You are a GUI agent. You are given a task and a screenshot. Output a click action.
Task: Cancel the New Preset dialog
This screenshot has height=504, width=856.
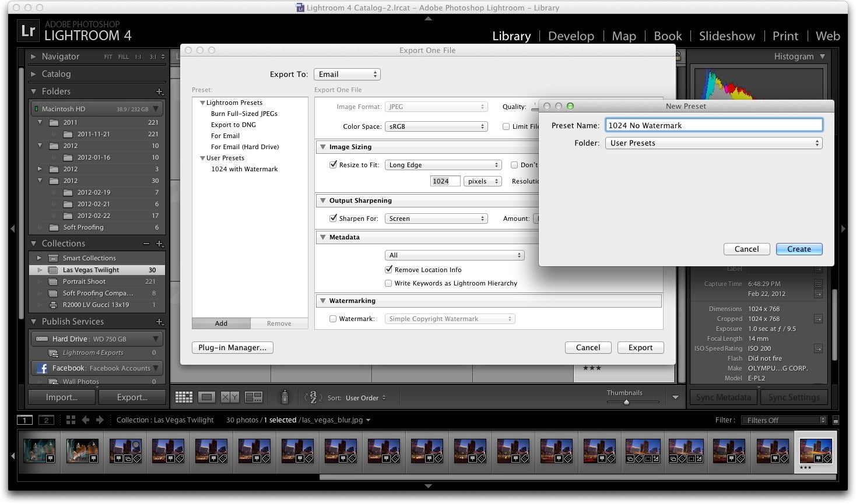click(x=747, y=249)
